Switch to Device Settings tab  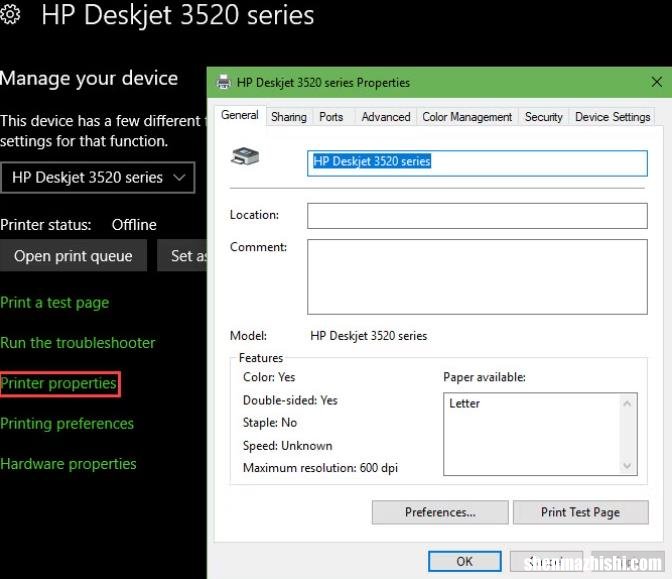coord(612,117)
